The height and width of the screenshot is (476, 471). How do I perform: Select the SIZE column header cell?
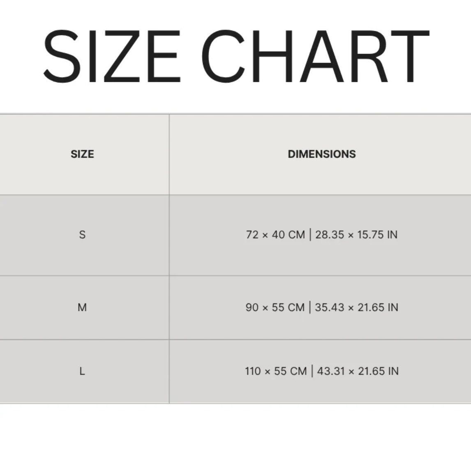click(82, 154)
